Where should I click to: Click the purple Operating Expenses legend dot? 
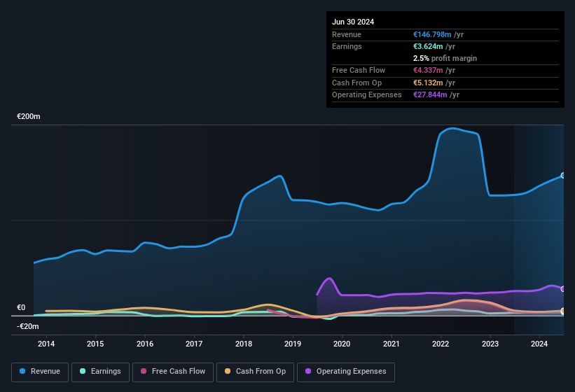coord(307,371)
